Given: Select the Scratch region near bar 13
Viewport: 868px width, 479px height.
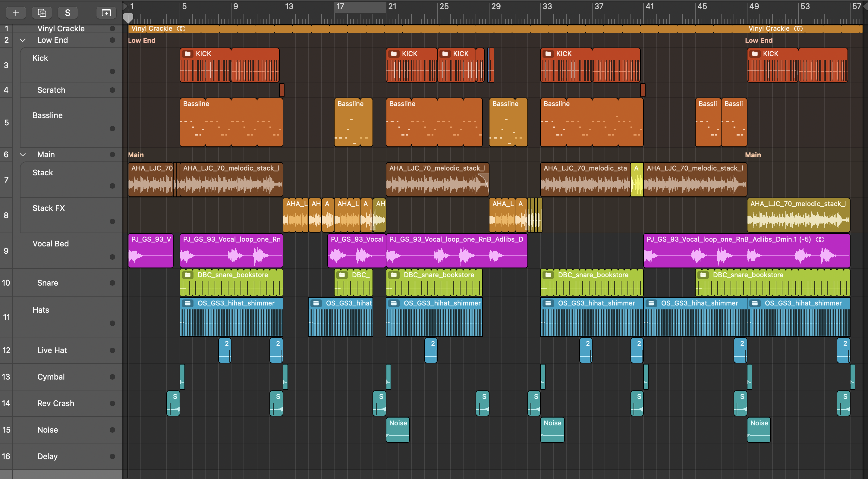Looking at the screenshot, I should pyautogui.click(x=282, y=90).
